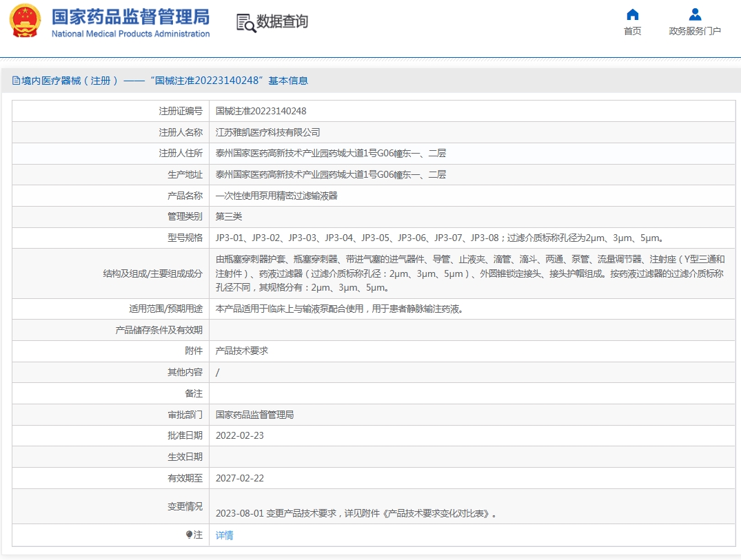The height and width of the screenshot is (560, 741).
Task: Click the 政务服务门户 label
Action: [695, 31]
